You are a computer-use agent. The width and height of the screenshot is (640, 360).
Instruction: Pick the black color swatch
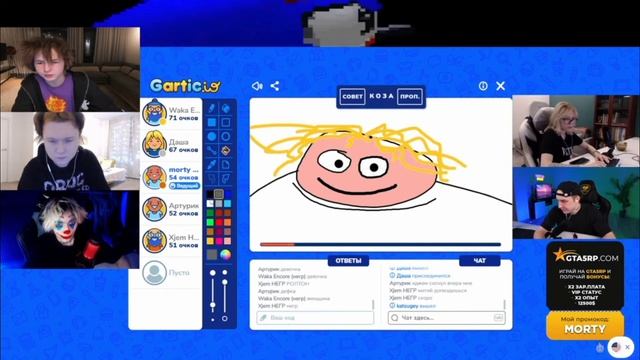point(210,194)
